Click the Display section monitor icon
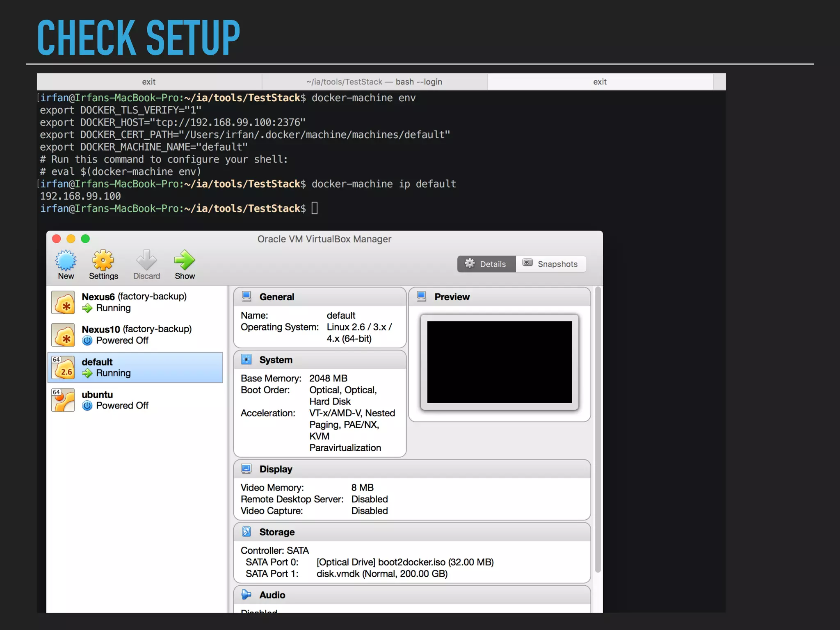This screenshot has width=840, height=630. click(247, 469)
